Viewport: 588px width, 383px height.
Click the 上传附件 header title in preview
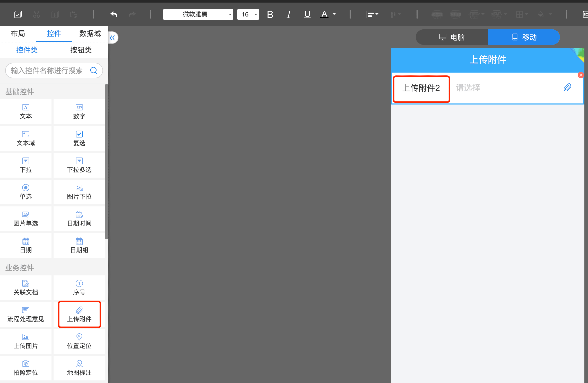pyautogui.click(x=488, y=60)
